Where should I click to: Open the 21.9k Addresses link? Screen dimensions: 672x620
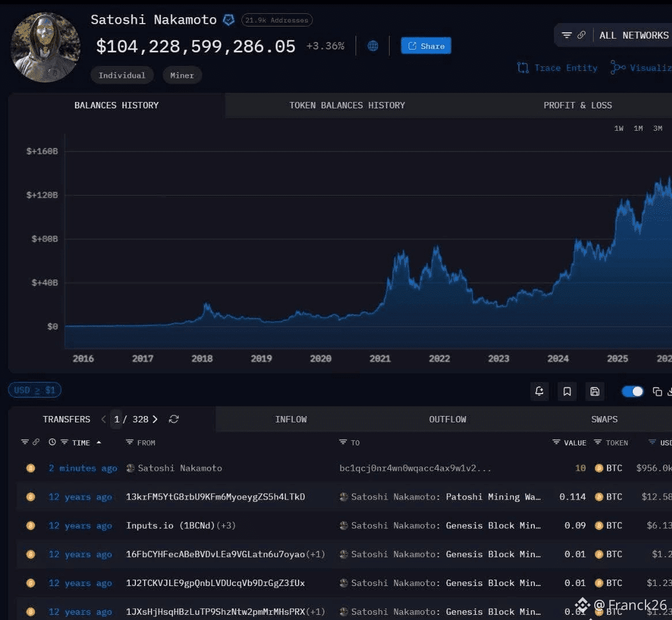277,19
